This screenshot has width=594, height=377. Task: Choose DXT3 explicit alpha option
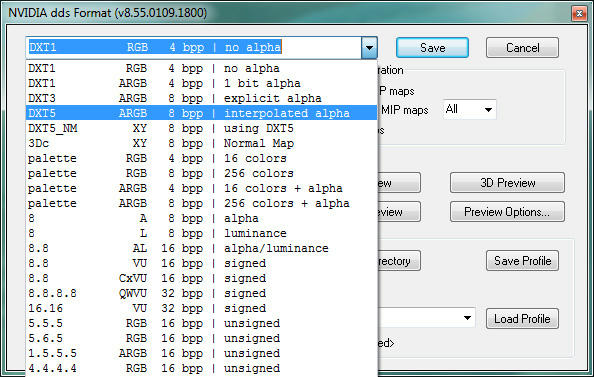point(202,98)
